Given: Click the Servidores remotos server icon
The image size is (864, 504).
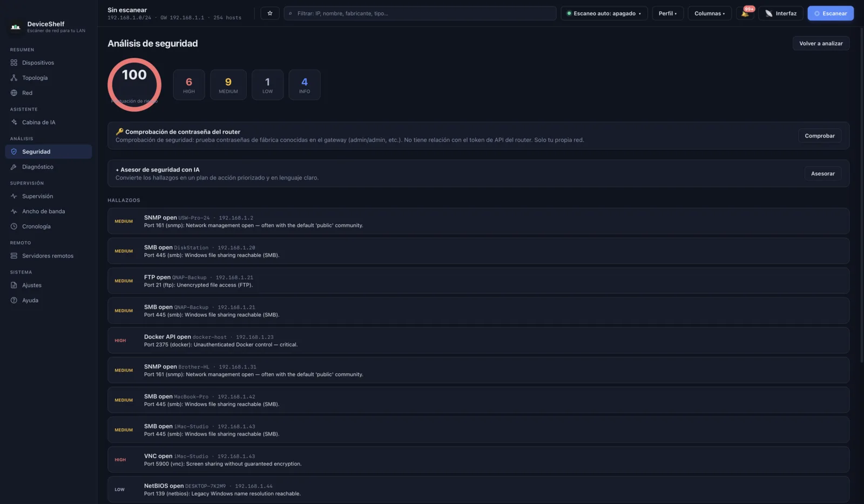Looking at the screenshot, I should tap(14, 256).
